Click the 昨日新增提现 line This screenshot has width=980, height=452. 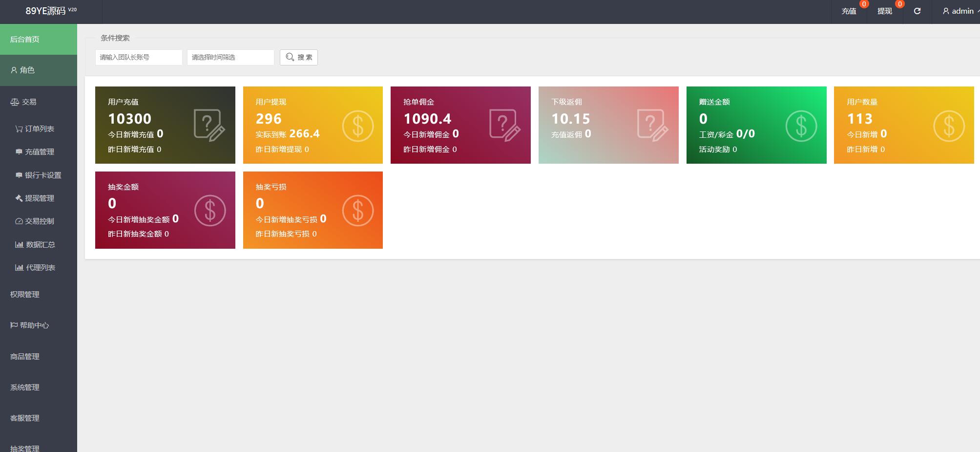[x=282, y=150]
